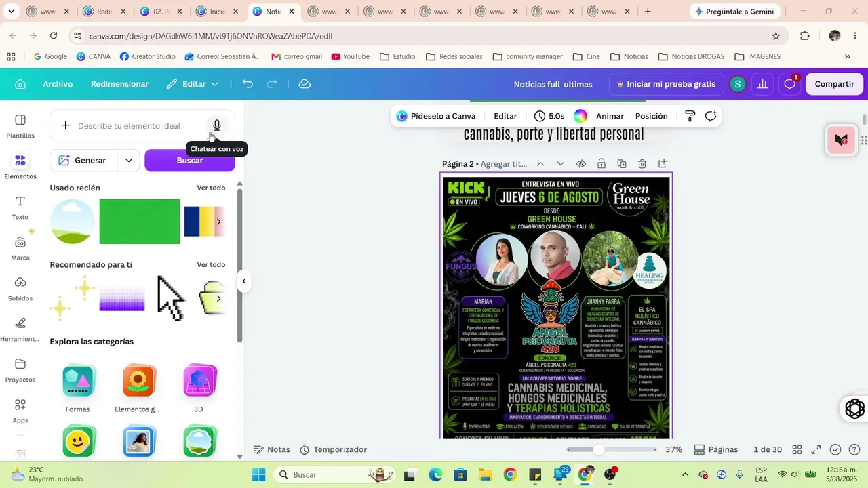
Task: Click Posición in the floating toolbar
Action: [652, 116]
